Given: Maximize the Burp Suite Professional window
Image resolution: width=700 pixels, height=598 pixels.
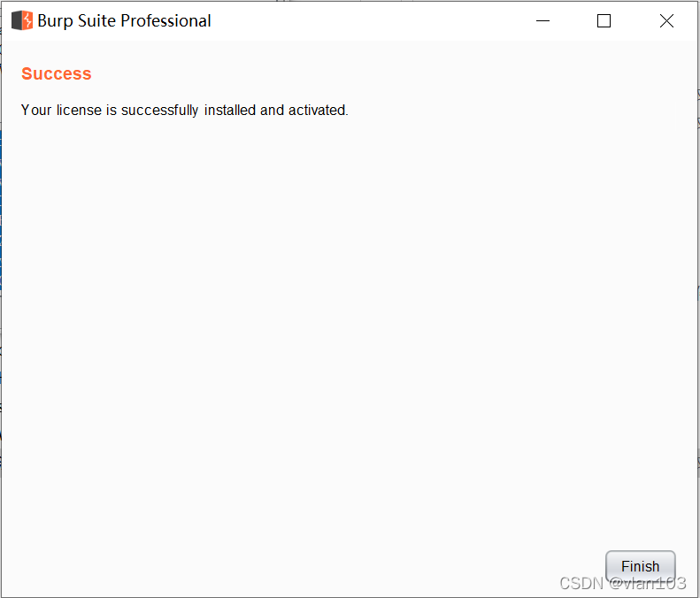Looking at the screenshot, I should click(604, 20).
